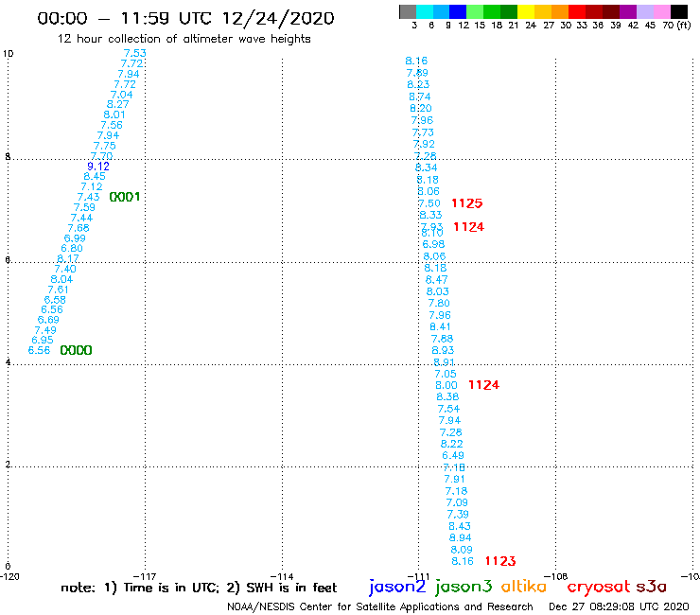Click the '6.49' wave height value

click(x=453, y=455)
